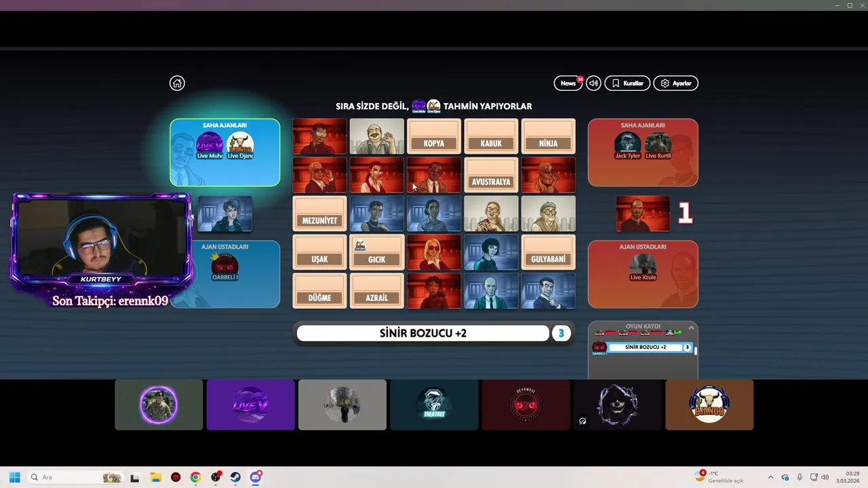
Task: Open Google Chrome from the taskbar
Action: click(x=195, y=477)
